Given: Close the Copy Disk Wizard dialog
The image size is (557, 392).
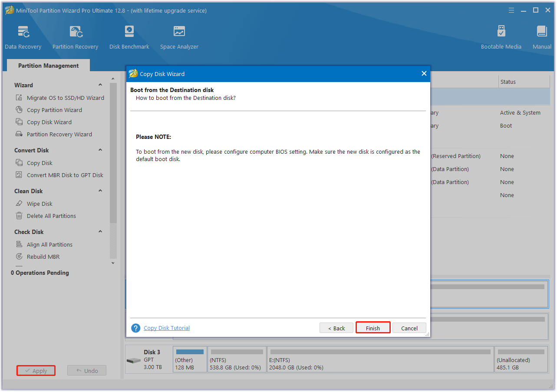Looking at the screenshot, I should [x=424, y=74].
